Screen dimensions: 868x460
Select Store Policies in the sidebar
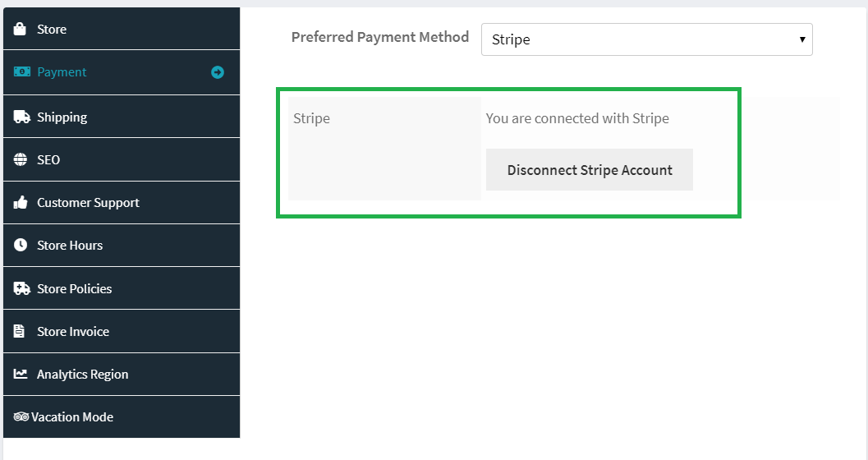click(74, 289)
